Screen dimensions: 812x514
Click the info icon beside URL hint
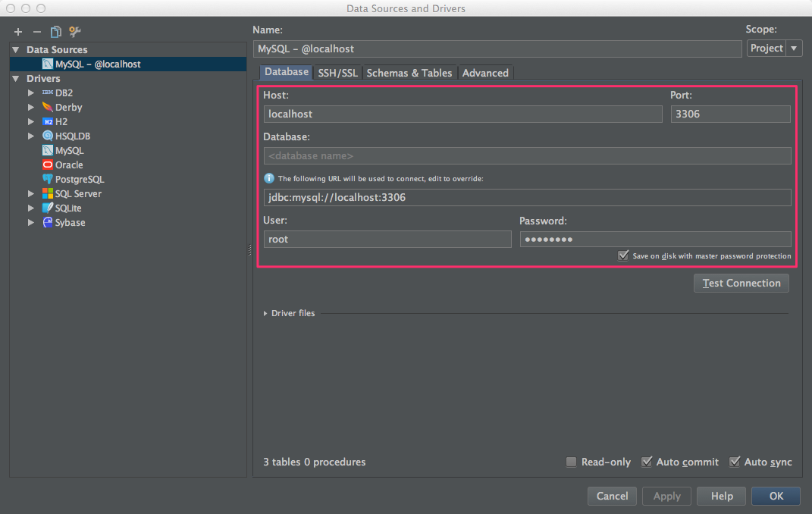[268, 179]
